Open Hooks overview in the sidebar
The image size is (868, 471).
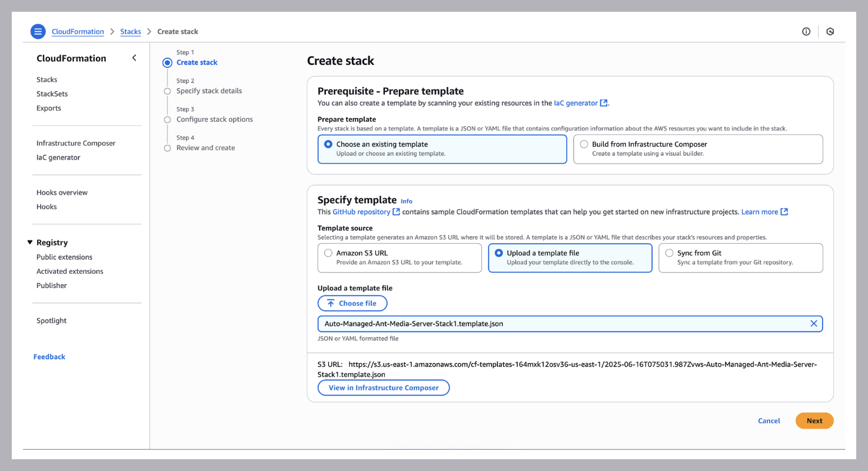coord(62,193)
